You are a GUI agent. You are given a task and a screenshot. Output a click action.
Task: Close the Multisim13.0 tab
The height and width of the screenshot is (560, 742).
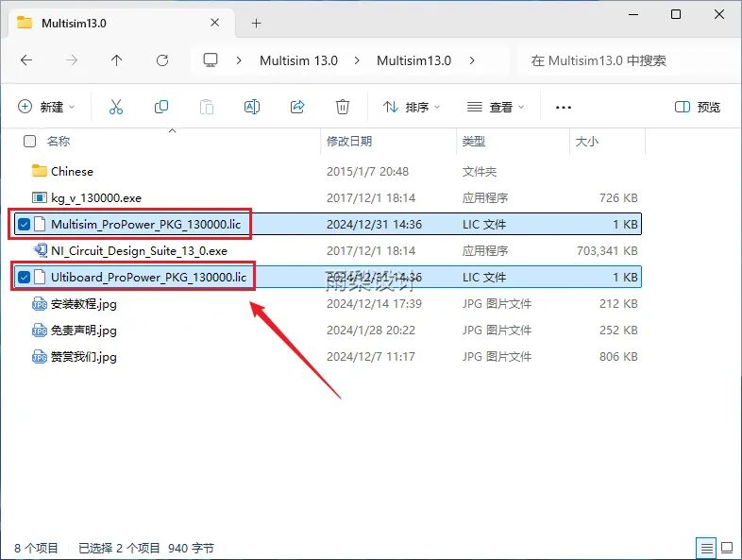click(215, 23)
